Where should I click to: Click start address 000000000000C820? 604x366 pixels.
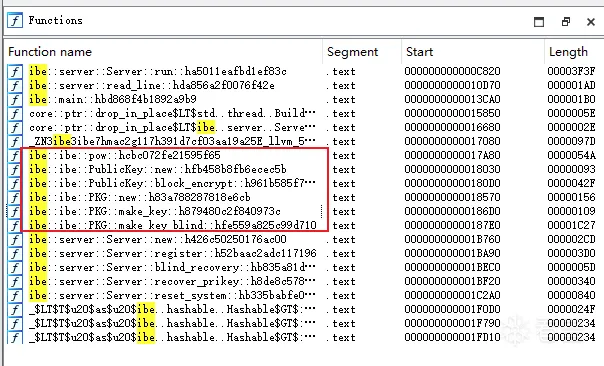pyautogui.click(x=452, y=72)
